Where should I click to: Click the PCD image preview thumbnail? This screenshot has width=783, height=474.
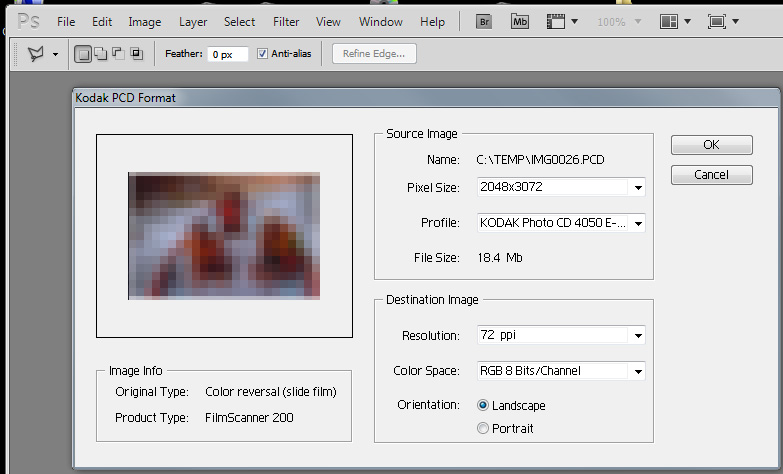[224, 236]
